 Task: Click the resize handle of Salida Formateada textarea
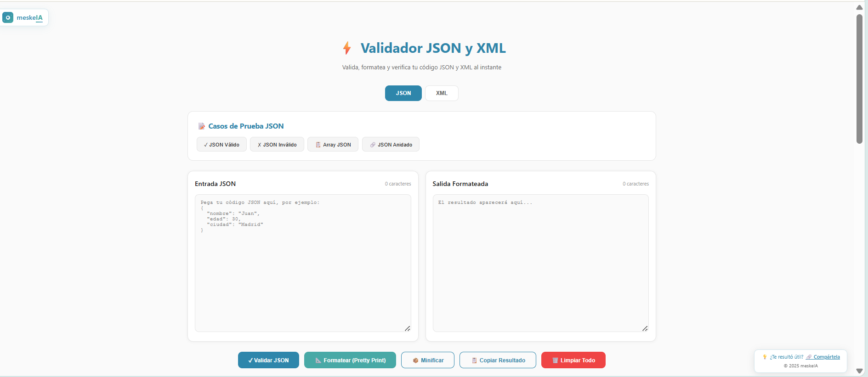point(645,328)
